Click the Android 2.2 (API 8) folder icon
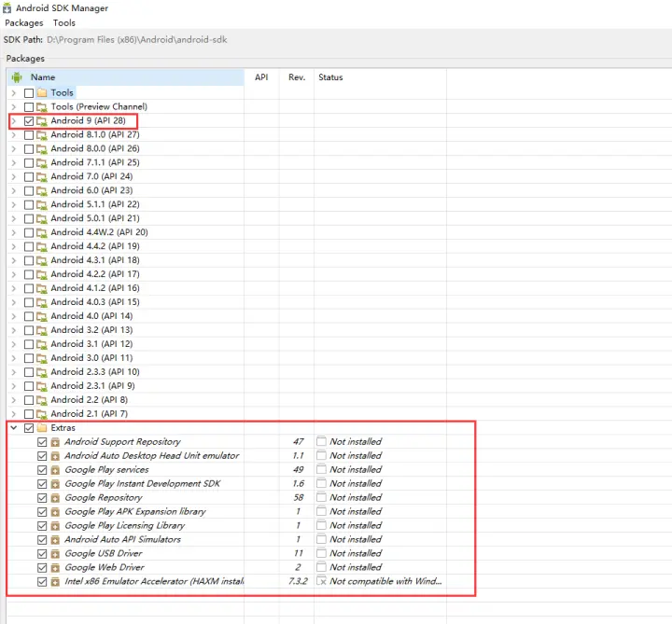Image resolution: width=672 pixels, height=624 pixels. [42, 400]
